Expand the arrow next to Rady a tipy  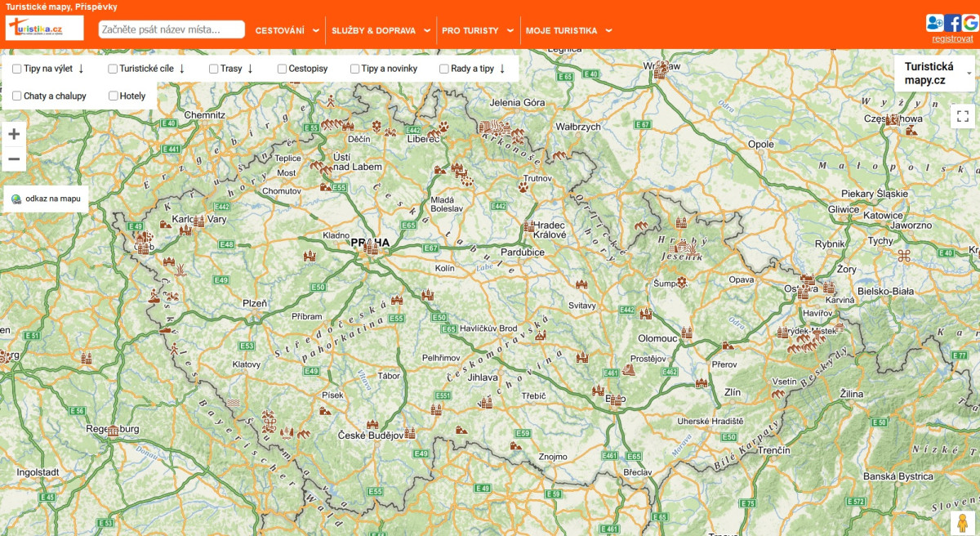point(501,69)
